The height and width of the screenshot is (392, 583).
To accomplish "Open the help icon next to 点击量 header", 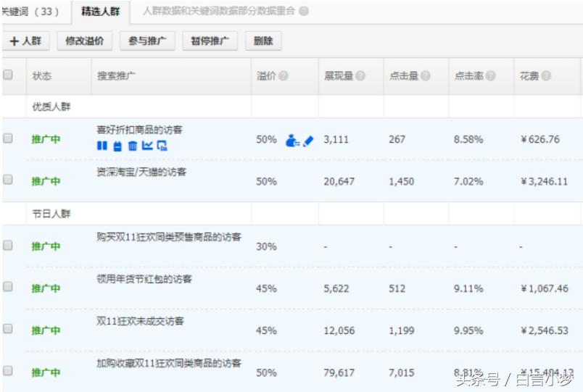I will [x=426, y=76].
